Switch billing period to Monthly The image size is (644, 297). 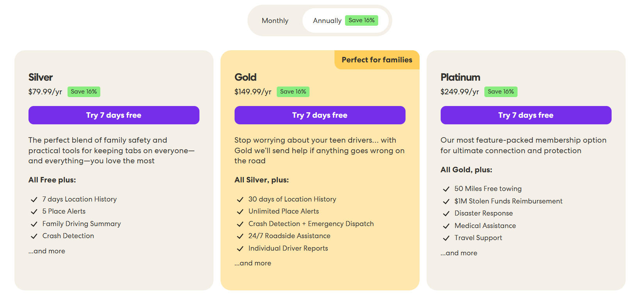tap(275, 20)
